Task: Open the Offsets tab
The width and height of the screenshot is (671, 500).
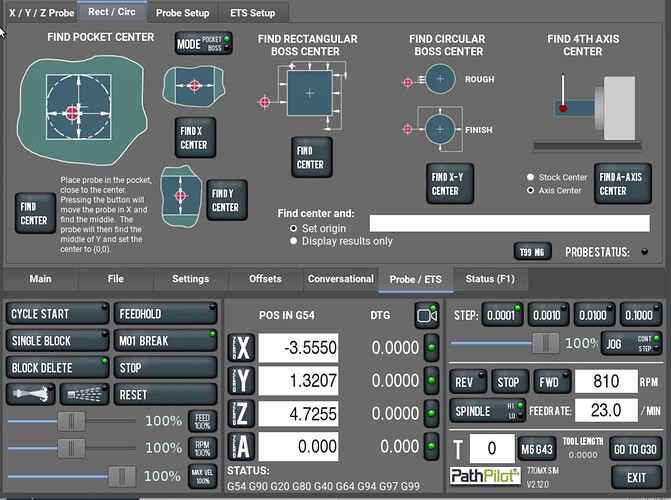Action: click(264, 279)
